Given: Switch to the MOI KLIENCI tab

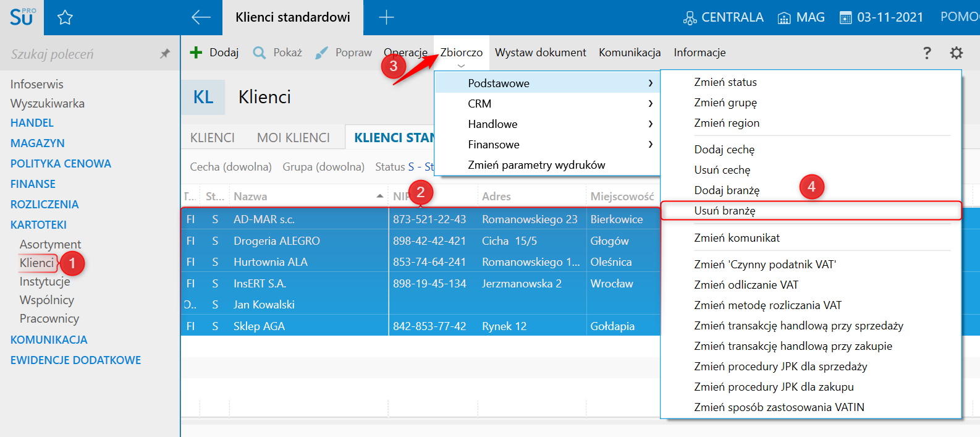Looking at the screenshot, I should 294,138.
